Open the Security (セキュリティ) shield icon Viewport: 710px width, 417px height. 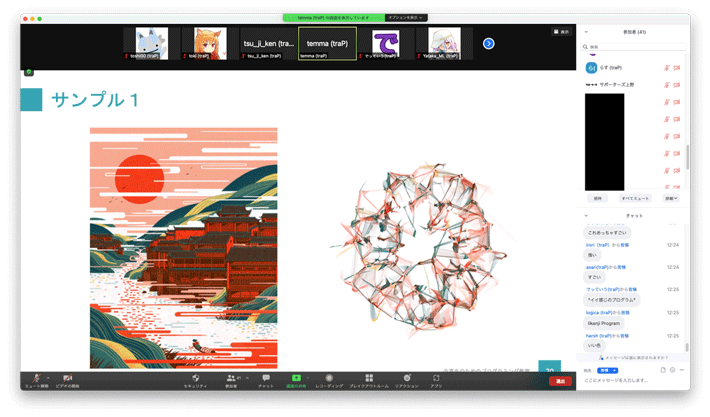click(x=195, y=379)
